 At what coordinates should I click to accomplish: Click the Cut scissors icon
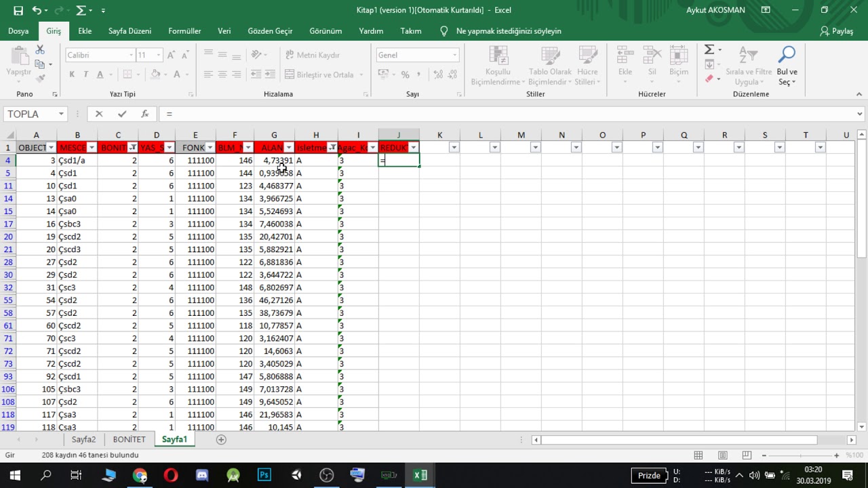[40, 50]
